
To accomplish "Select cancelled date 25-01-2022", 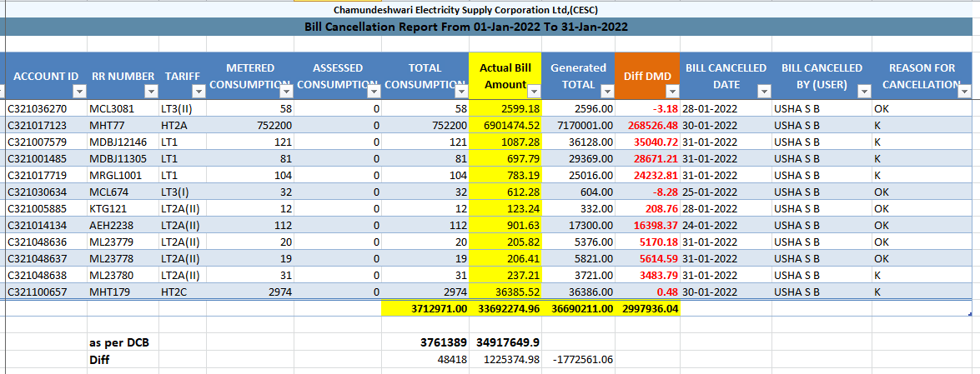I will tap(726, 192).
